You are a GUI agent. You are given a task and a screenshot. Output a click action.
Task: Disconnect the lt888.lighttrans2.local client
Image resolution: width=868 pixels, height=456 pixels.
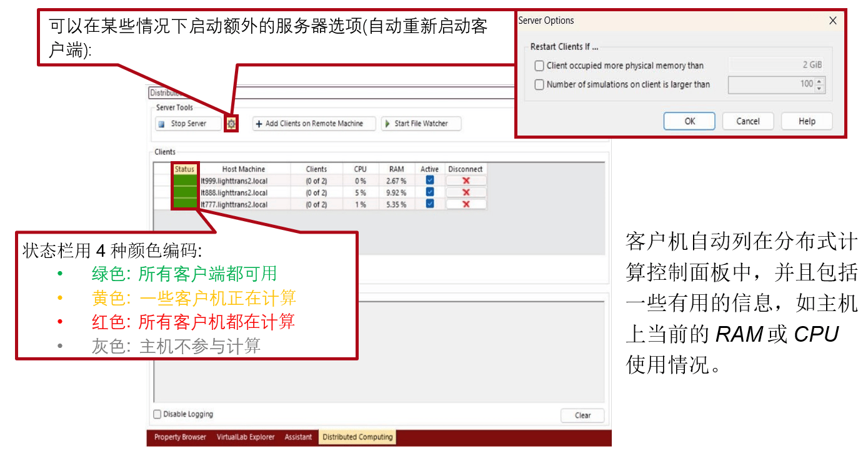466,192
